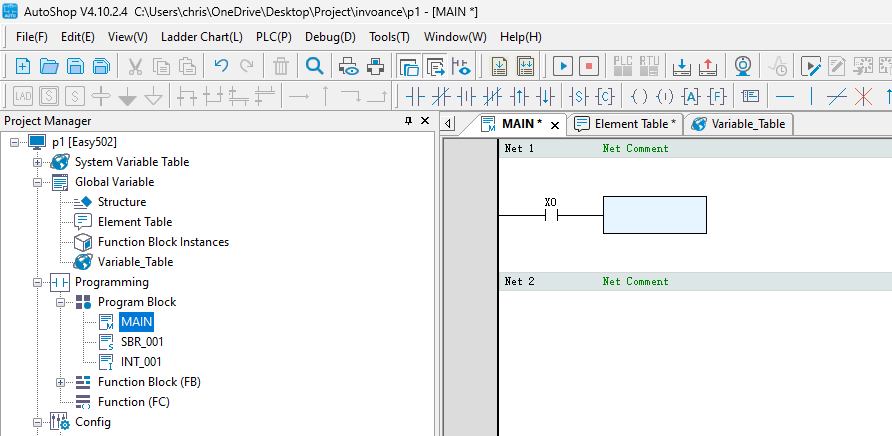Screen dimensions: 892x436
Task: Collapse the Program Block node
Action: pos(60,302)
